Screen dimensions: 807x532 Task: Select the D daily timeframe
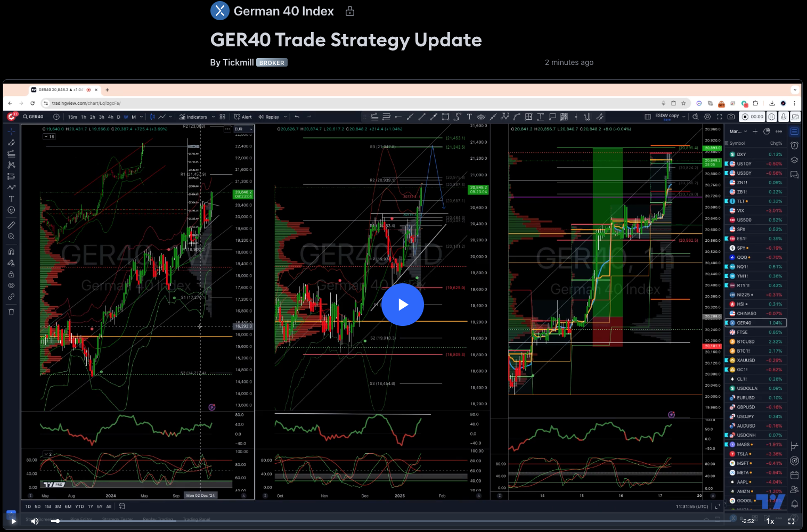pos(118,117)
